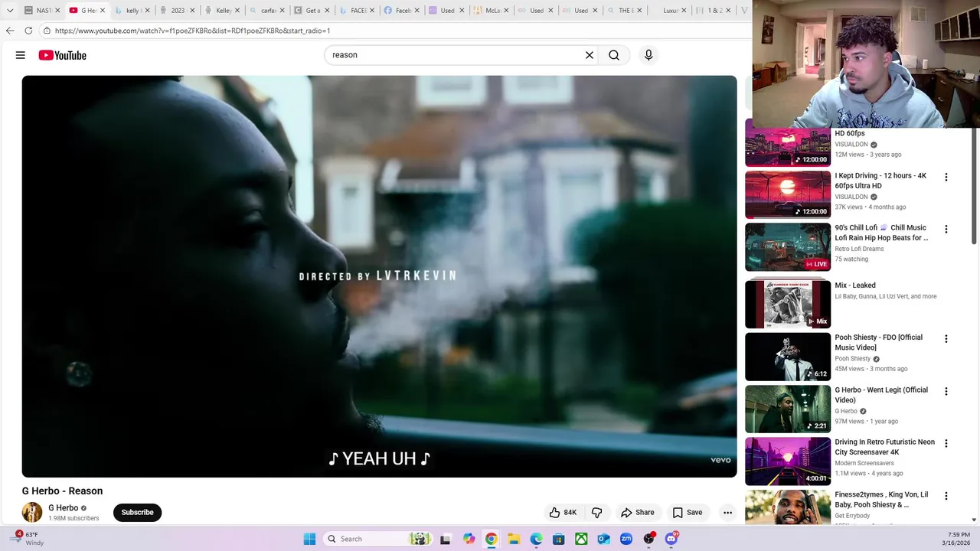This screenshot has width=980, height=551.
Task: Open the G Herbo channel name link
Action: (63, 508)
